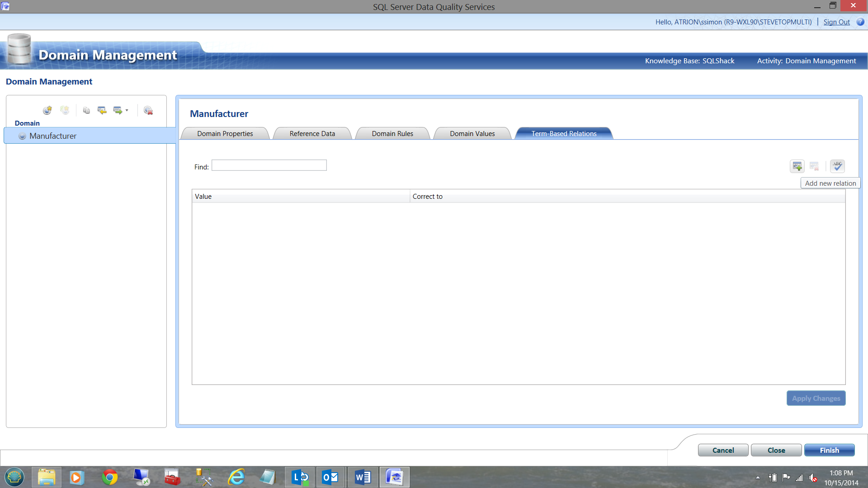Image resolution: width=868 pixels, height=488 pixels.
Task: Click the Import domain icon with yellow arrow
Action: tap(102, 110)
